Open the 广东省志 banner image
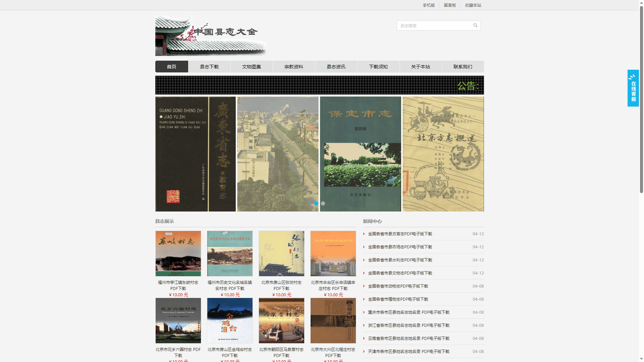 [195, 154]
